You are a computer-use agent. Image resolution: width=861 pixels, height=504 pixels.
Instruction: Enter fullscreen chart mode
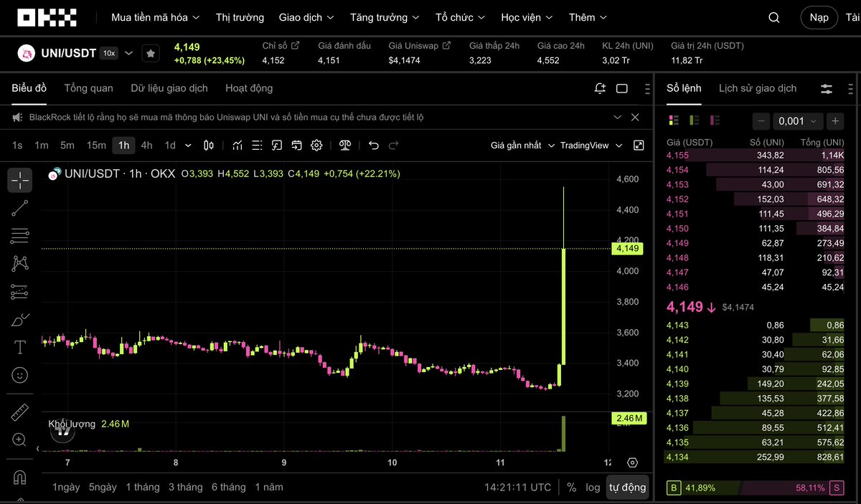point(639,146)
